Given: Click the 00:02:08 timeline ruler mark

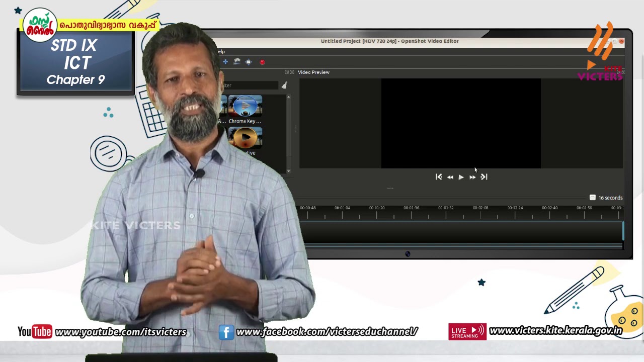Looking at the screenshot, I should (x=480, y=208).
